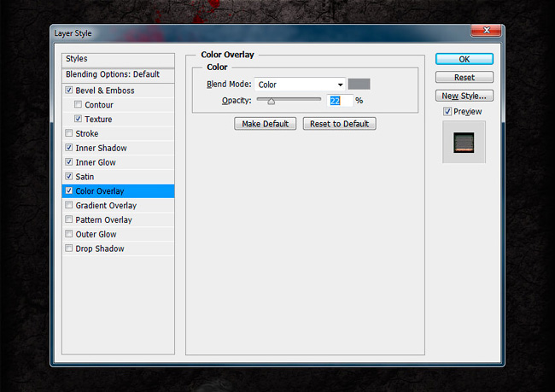The height and width of the screenshot is (392, 555).
Task: Open the Blend Mode dropdown
Action: tap(301, 85)
